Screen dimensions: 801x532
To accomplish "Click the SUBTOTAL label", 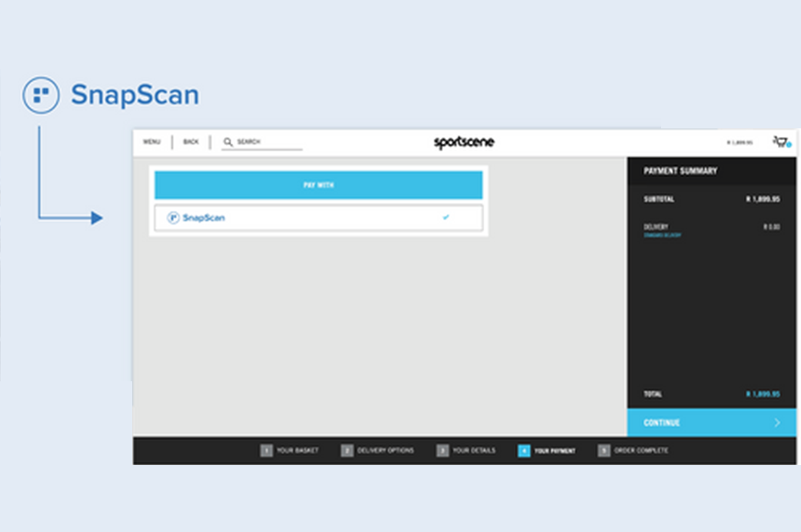I will tap(659, 199).
